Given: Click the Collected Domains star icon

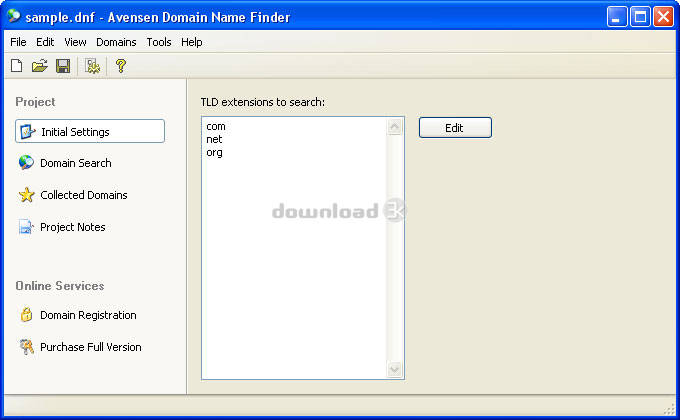Looking at the screenshot, I should 26,195.
